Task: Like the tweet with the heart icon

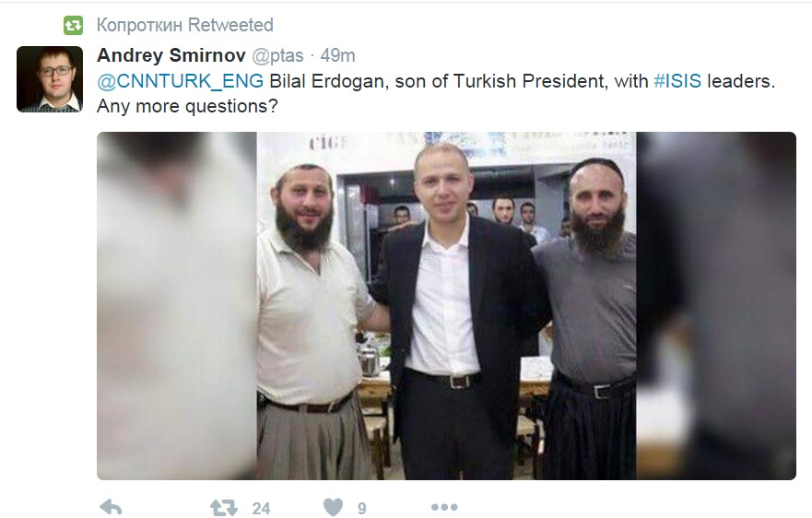Action: [333, 507]
